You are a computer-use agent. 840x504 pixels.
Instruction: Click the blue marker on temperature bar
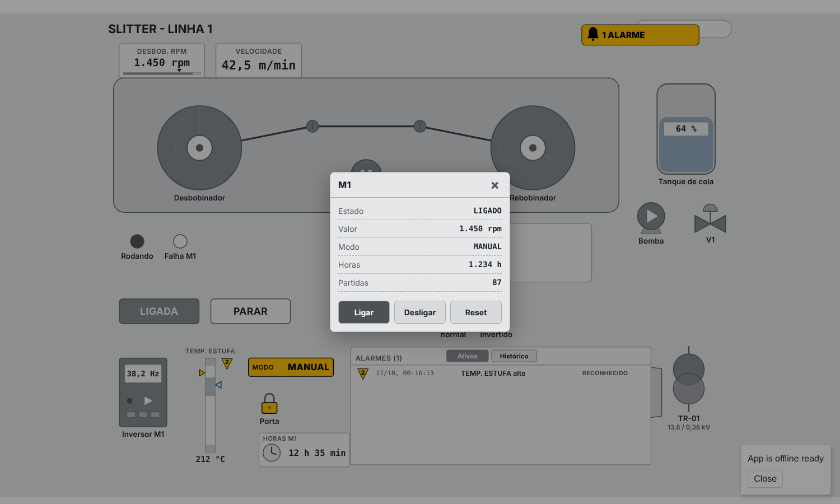219,385
